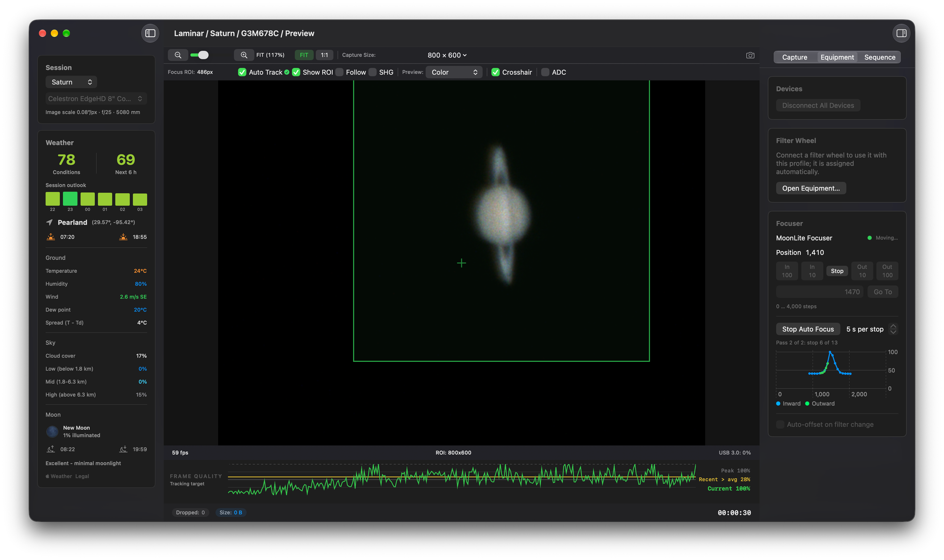Toggle the right inspector panel icon
Screen dimensions: 944x560
tap(901, 33)
